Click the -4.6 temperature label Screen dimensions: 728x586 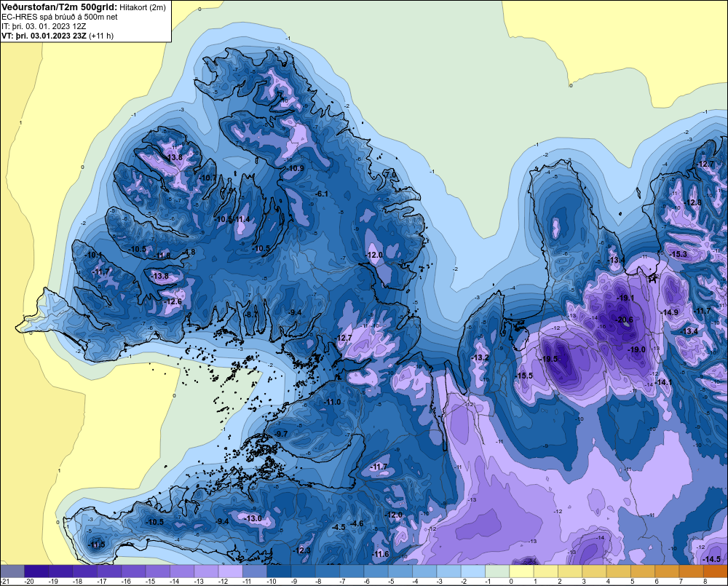coord(357,523)
